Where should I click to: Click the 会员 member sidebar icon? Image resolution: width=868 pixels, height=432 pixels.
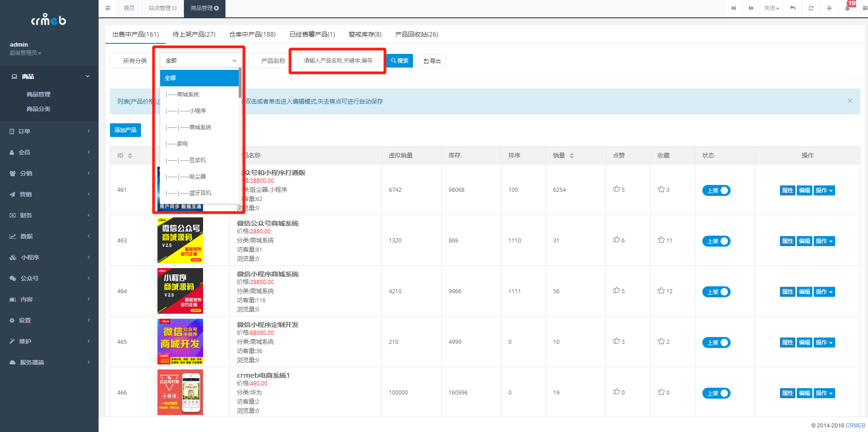12,153
